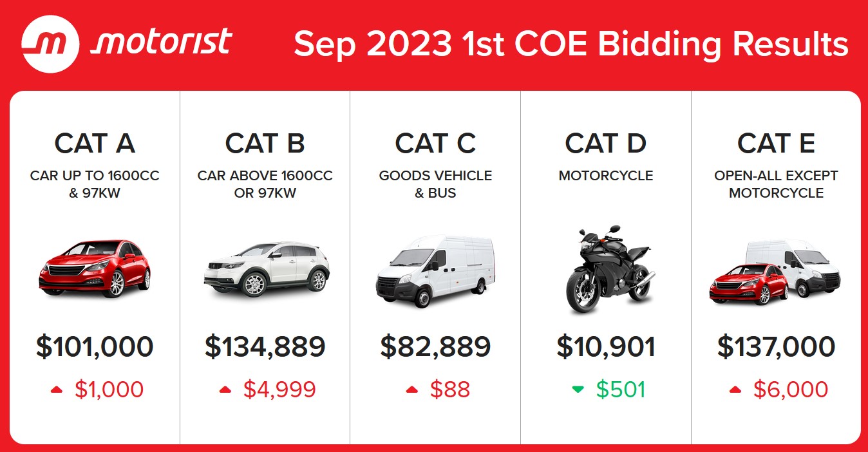Image resolution: width=868 pixels, height=452 pixels.
Task: Click the white SUV car image
Action: click(x=266, y=268)
